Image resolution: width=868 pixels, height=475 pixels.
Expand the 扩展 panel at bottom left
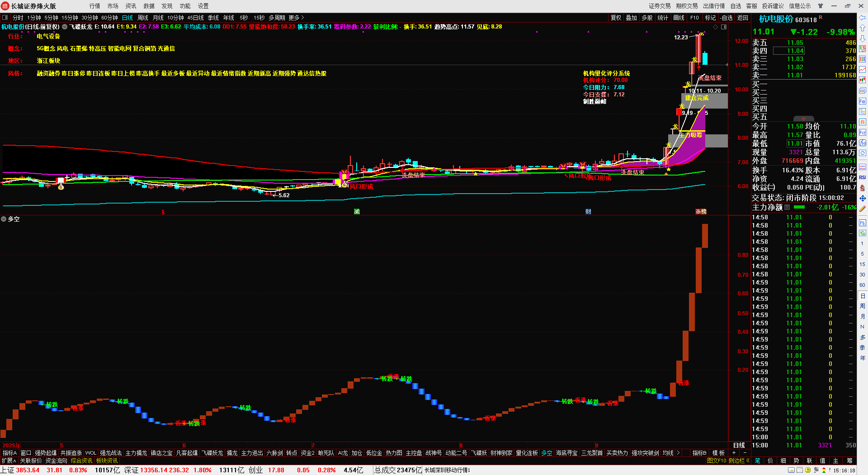[9, 461]
